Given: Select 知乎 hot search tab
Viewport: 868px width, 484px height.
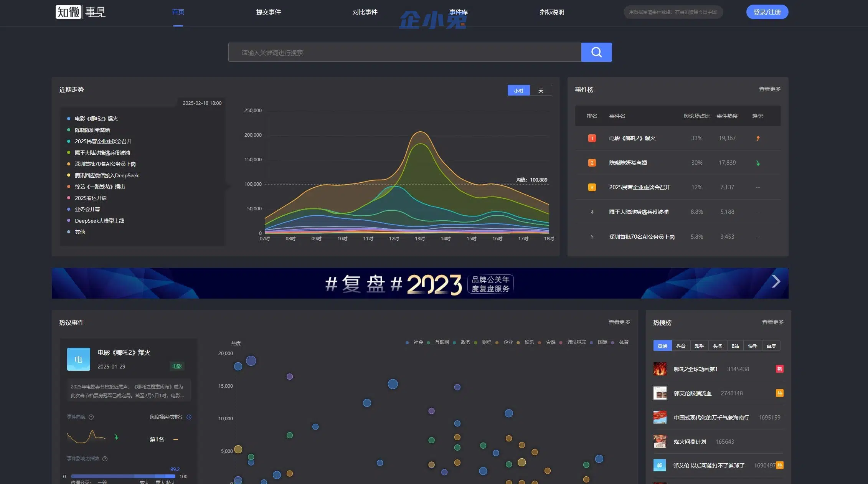Looking at the screenshot, I should tap(699, 346).
